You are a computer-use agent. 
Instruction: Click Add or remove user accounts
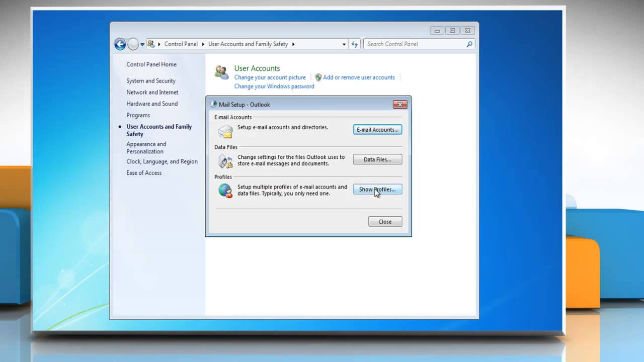tap(359, 77)
